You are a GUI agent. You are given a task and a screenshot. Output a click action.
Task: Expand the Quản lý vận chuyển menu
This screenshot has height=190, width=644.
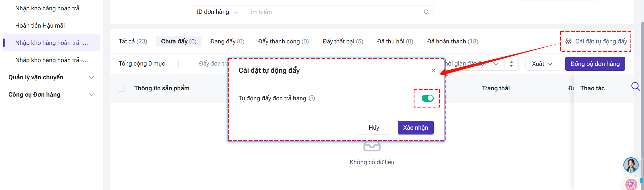pos(51,77)
